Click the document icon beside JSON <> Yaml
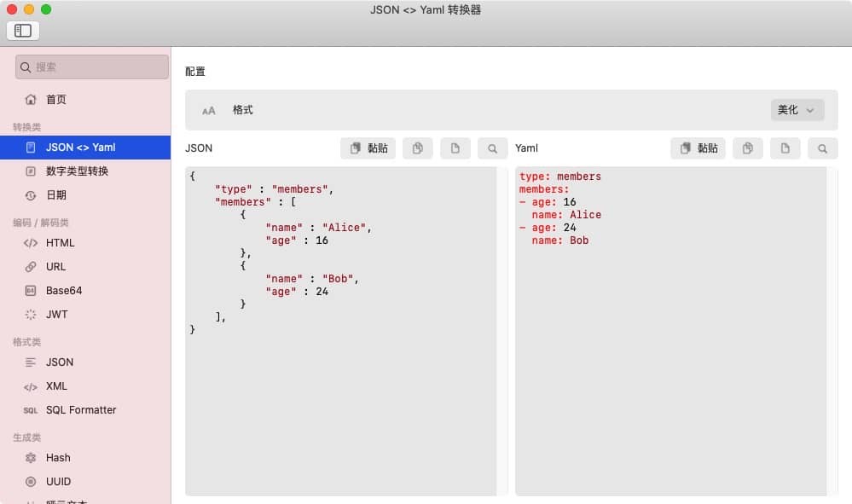852x504 pixels. click(31, 148)
